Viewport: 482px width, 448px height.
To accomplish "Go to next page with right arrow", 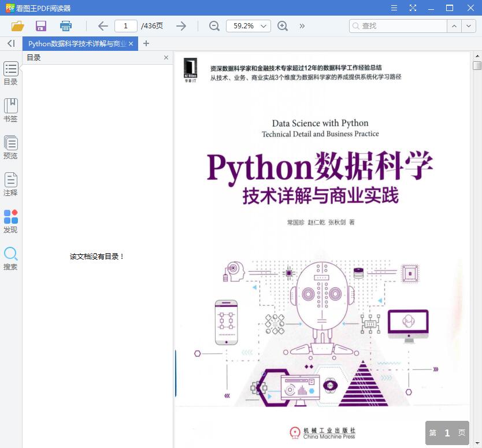I will pos(181,26).
